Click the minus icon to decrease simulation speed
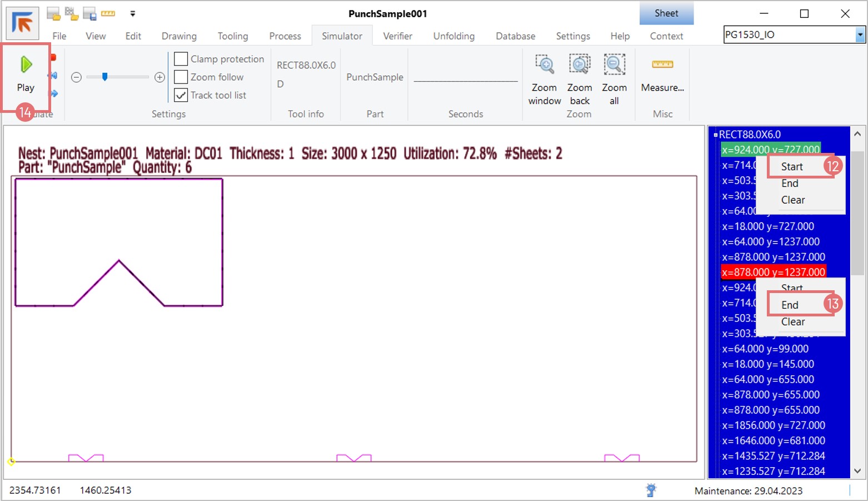The image size is (868, 501). pyautogui.click(x=77, y=77)
